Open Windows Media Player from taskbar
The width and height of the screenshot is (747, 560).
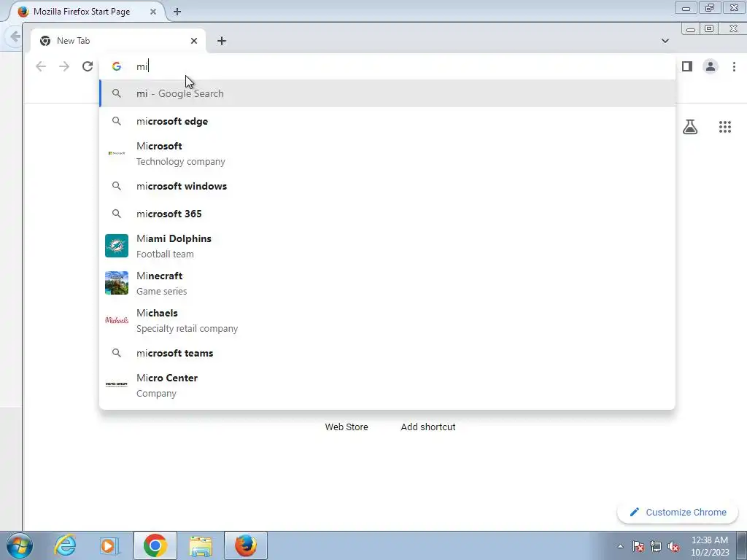(x=109, y=545)
